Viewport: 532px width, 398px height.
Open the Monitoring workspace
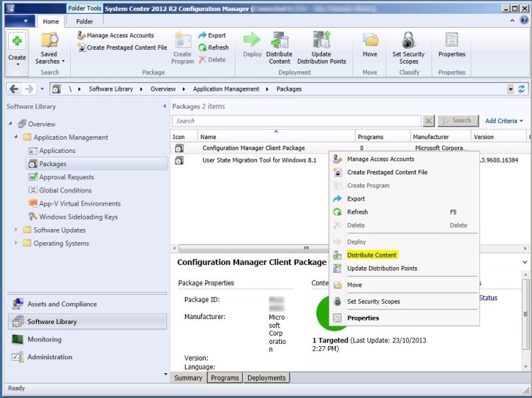[44, 340]
